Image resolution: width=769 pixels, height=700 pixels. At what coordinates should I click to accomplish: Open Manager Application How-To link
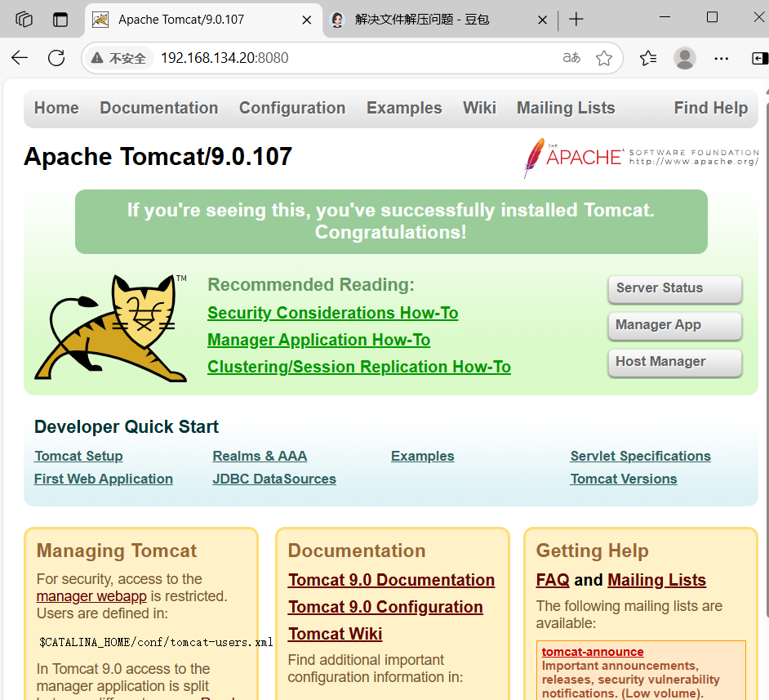click(x=318, y=340)
